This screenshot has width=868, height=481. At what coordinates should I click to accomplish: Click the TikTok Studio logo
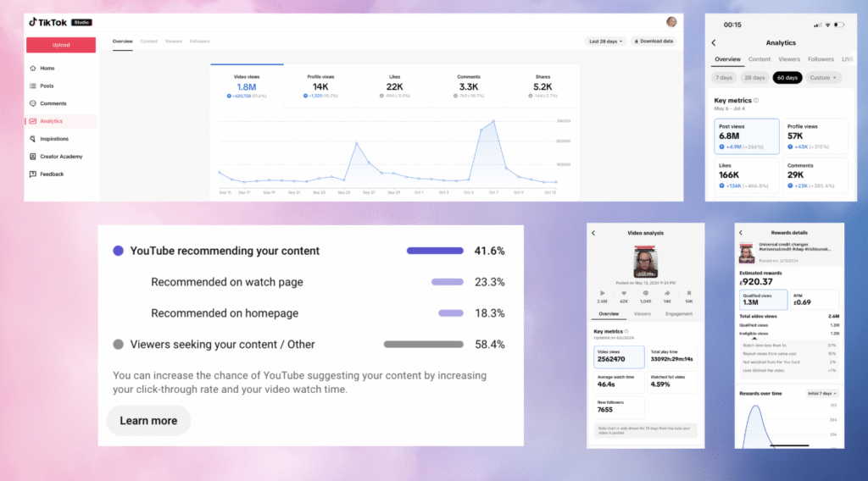pos(60,22)
